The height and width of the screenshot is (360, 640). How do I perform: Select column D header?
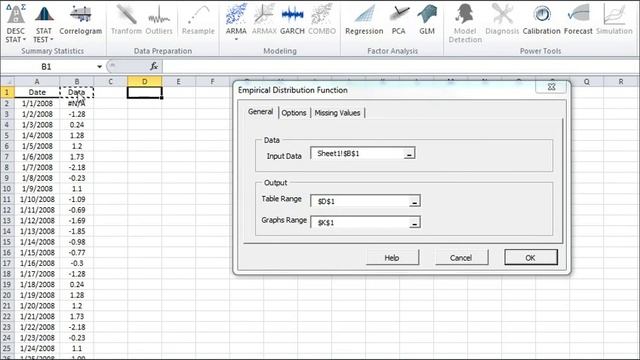(144, 82)
